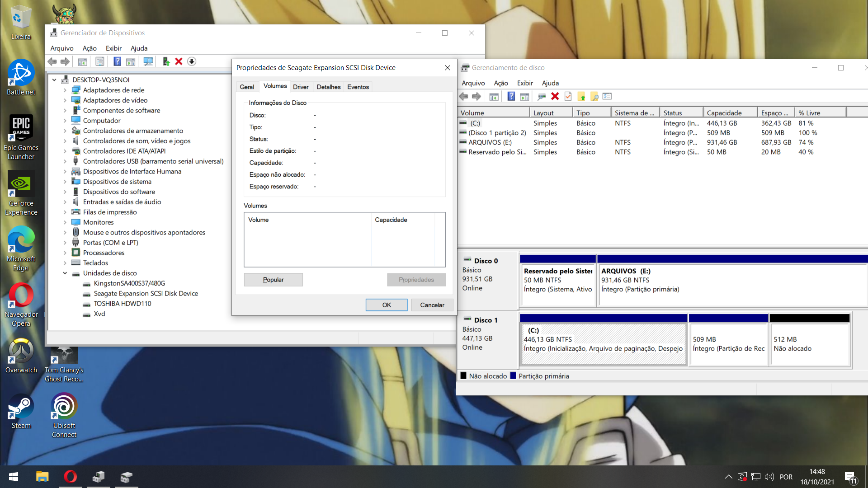Click the Popular button
The image size is (868, 488).
point(274,280)
